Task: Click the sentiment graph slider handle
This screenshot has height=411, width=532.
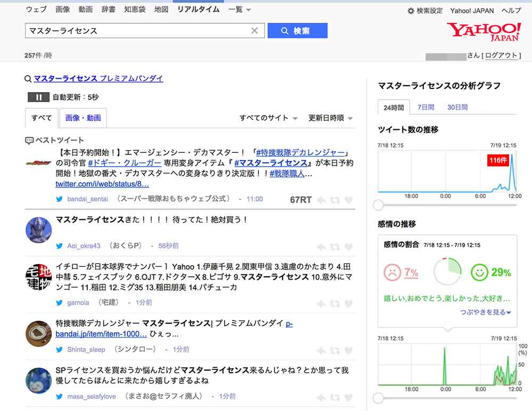Action: pos(378,398)
